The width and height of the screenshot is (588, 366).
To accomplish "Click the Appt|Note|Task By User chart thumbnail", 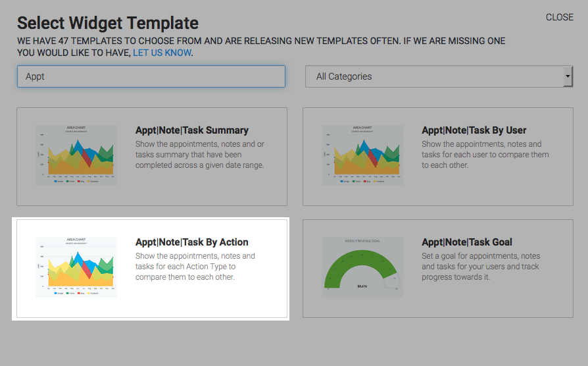I will 362,155.
